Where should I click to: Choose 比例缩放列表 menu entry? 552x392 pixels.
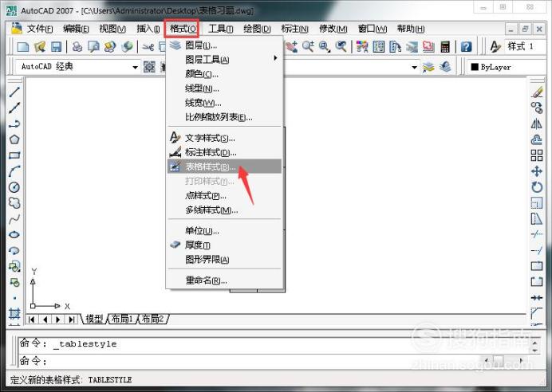pos(224,117)
